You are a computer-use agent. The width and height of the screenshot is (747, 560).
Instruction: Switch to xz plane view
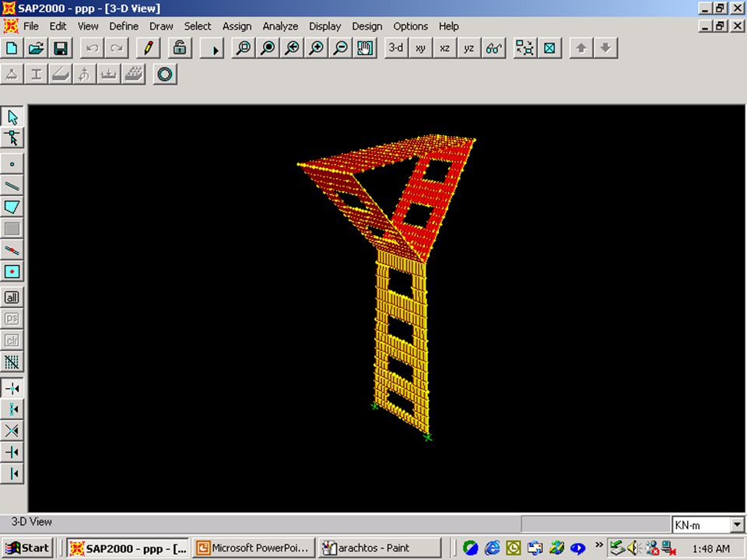[x=444, y=48]
